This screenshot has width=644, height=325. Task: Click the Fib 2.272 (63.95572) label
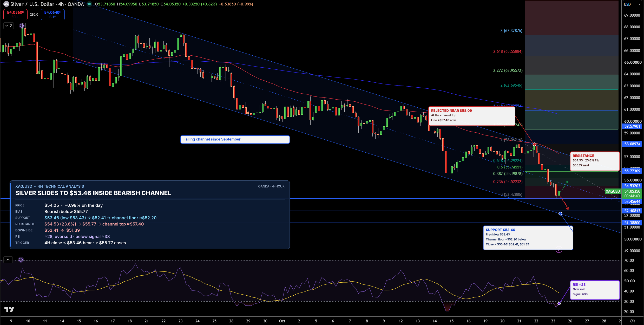508,70
